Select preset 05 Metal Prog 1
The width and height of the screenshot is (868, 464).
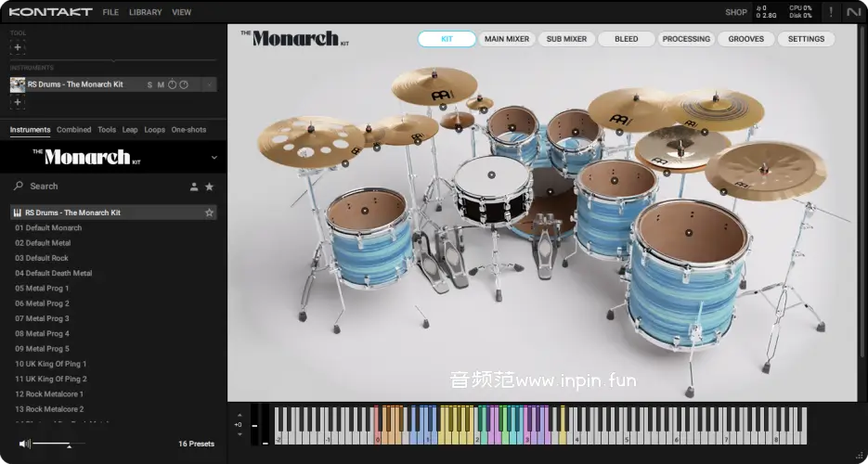[42, 288]
